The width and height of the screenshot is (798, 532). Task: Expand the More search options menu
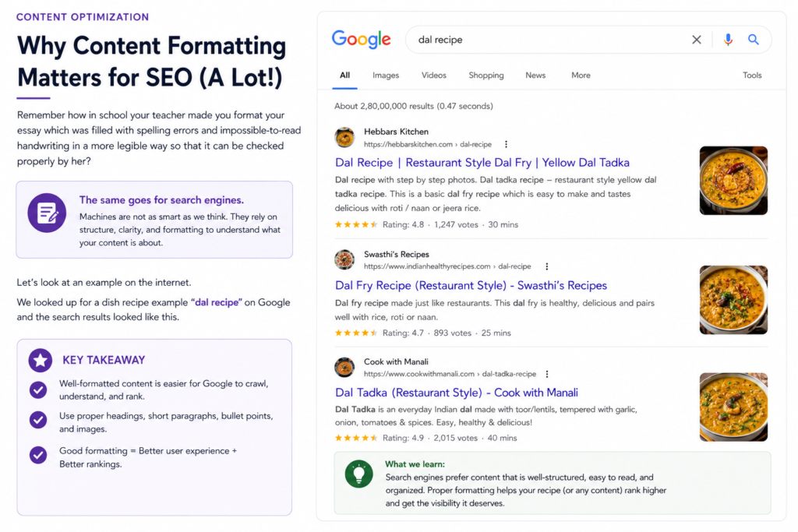[x=581, y=76]
